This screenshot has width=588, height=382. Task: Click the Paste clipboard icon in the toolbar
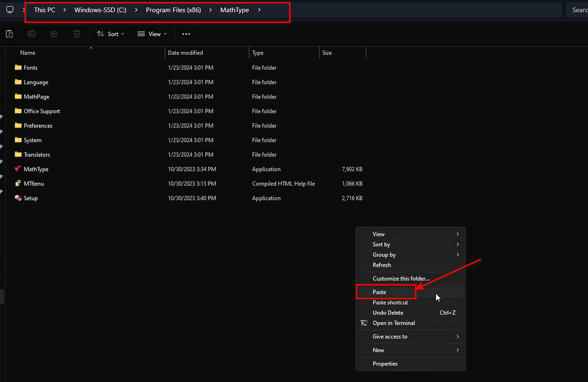(x=9, y=34)
